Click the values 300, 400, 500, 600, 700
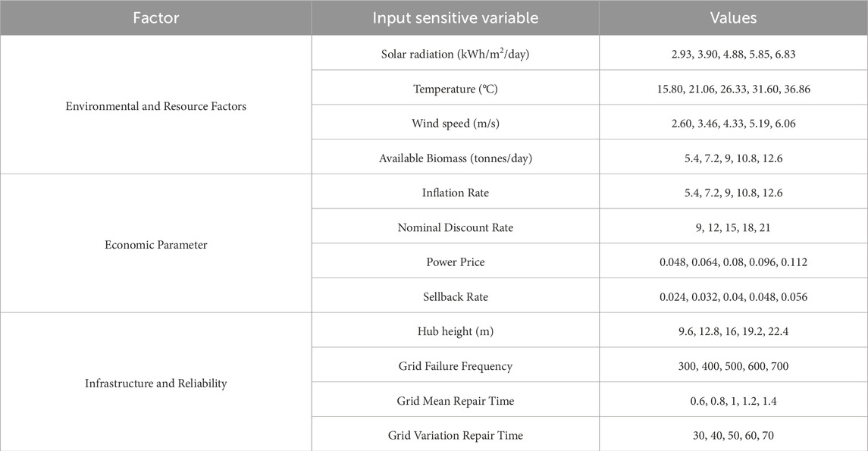The image size is (868, 451). (x=733, y=366)
